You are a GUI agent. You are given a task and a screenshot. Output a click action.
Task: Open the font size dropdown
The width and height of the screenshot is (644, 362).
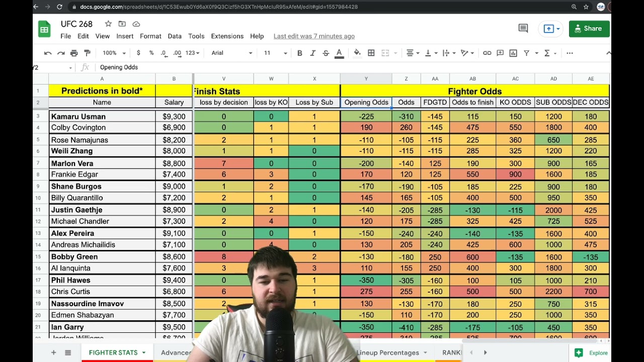pyautogui.click(x=275, y=53)
